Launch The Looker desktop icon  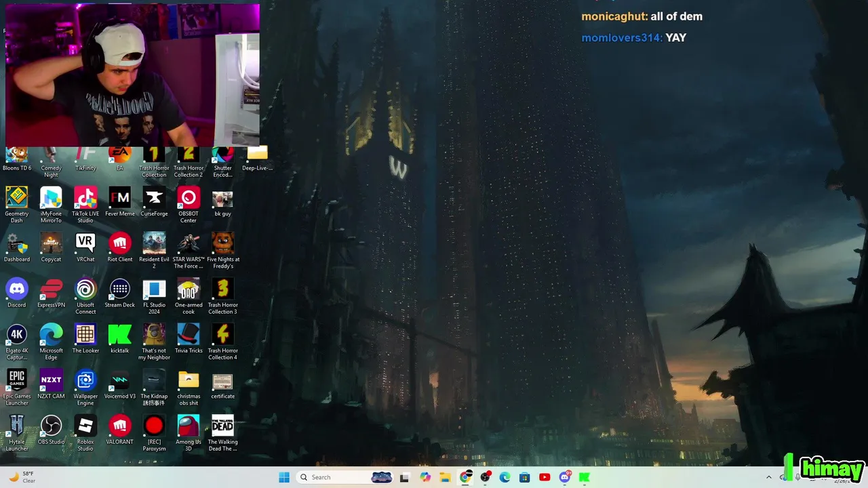pyautogui.click(x=85, y=338)
